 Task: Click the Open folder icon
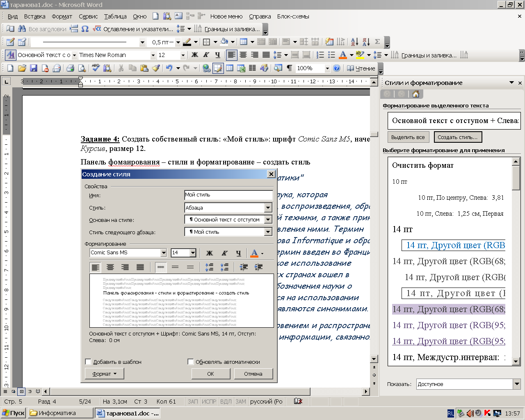pos(22,68)
